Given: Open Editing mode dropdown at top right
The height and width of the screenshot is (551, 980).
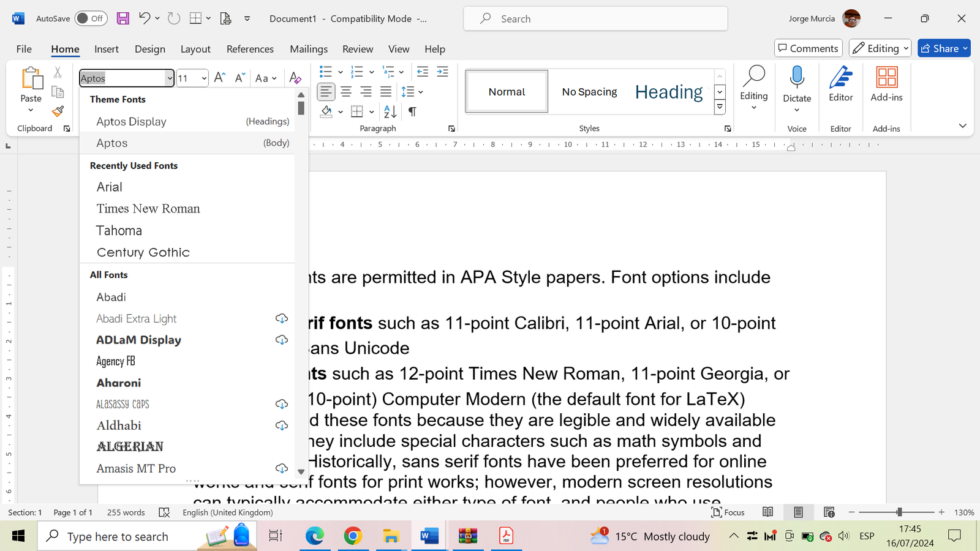Looking at the screenshot, I should (x=881, y=48).
